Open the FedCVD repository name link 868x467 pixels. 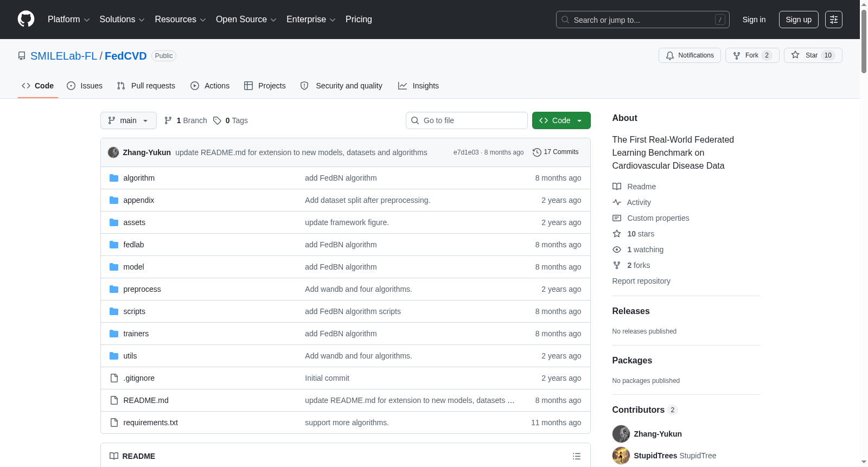[126, 56]
